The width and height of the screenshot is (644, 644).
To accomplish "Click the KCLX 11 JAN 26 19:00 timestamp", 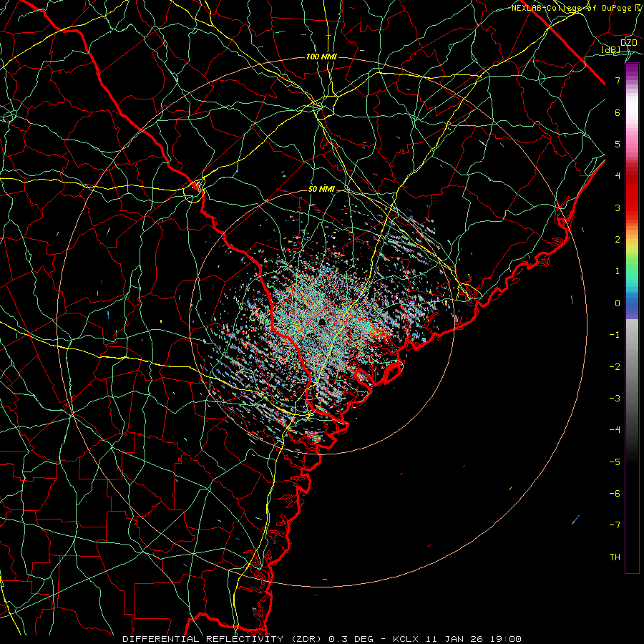I will (x=457, y=639).
